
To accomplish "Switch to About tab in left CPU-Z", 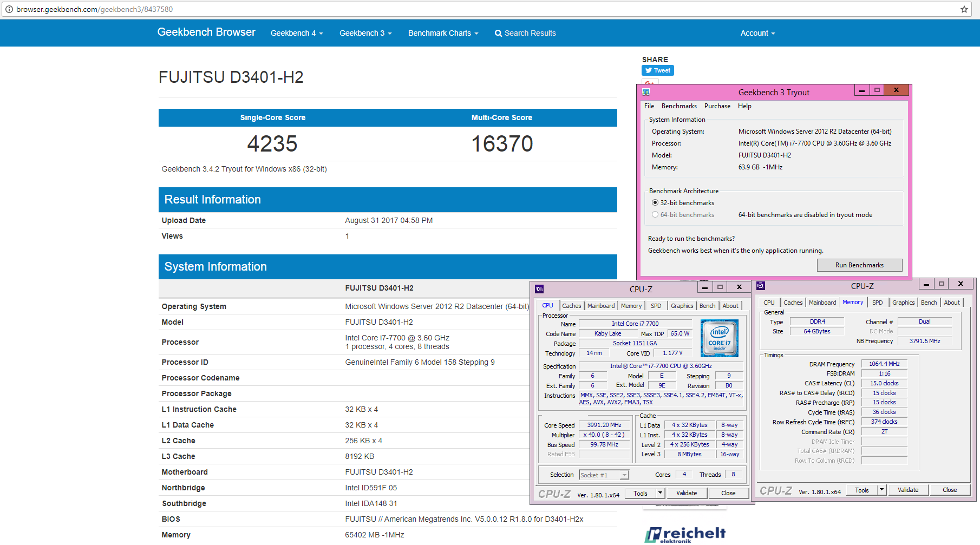I will pyautogui.click(x=730, y=306).
